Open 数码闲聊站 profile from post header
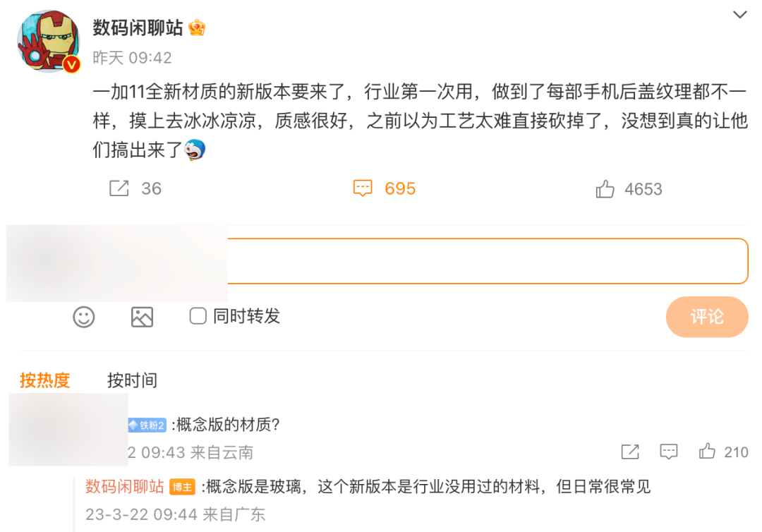Image resolution: width=762 pixels, height=532 pixels. pos(138,28)
